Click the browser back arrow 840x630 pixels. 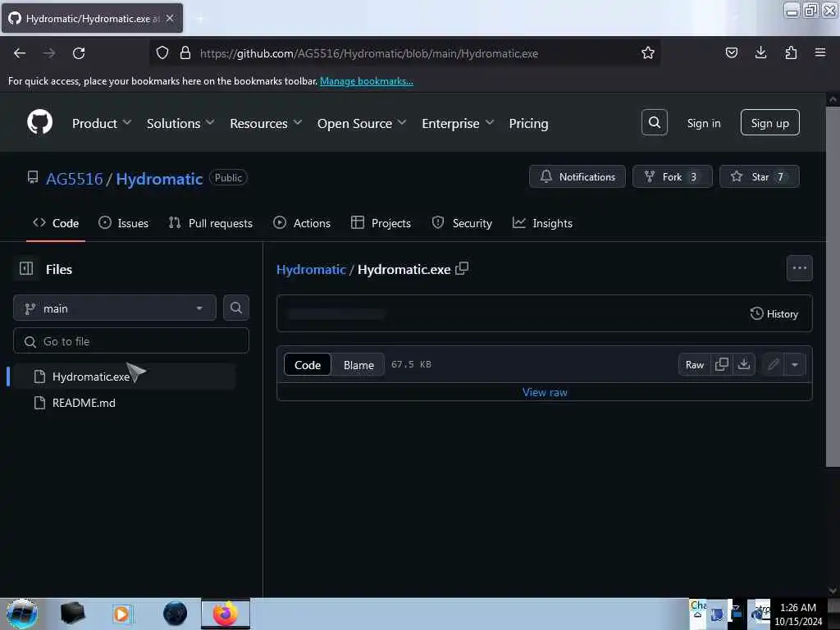(20, 53)
